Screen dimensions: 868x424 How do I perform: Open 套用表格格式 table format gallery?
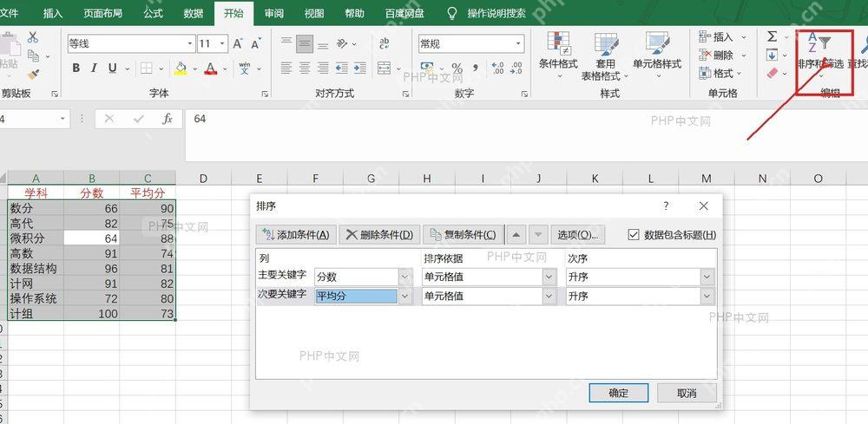[605, 56]
